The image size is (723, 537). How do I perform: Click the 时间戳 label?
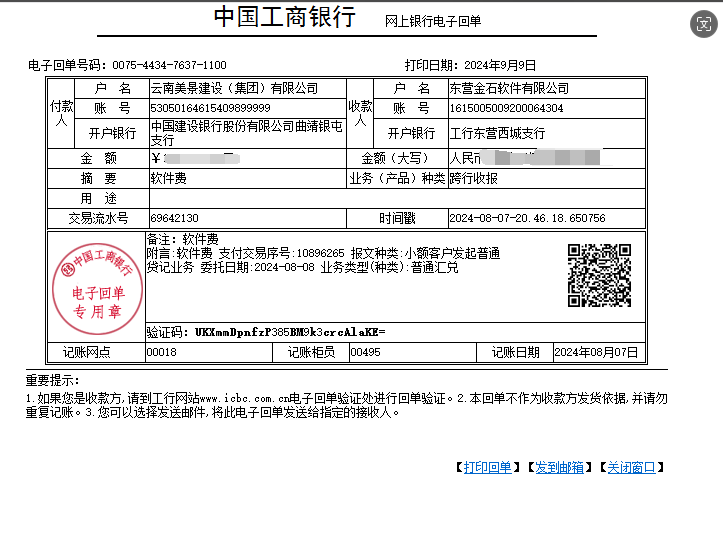click(x=397, y=218)
